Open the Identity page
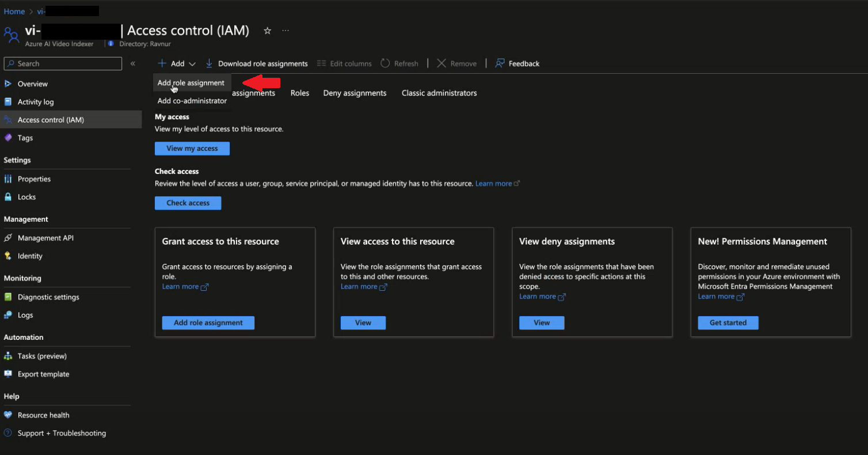The height and width of the screenshot is (455, 868). (30, 256)
